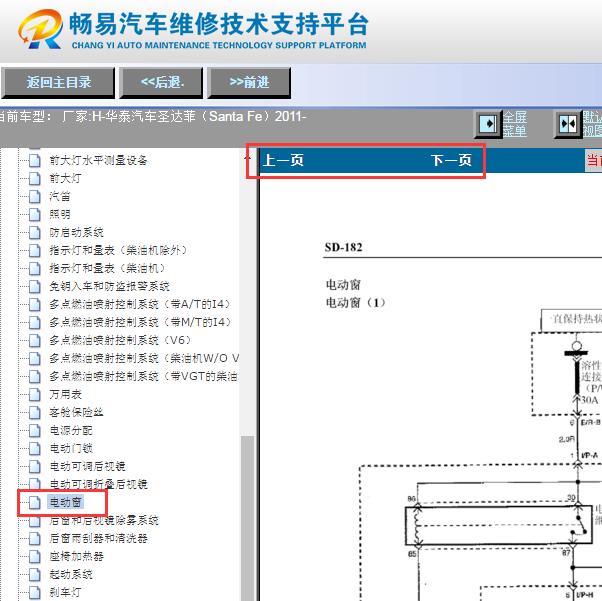Click the document icon beside 电动门锁
The image size is (602, 601).
(35, 448)
